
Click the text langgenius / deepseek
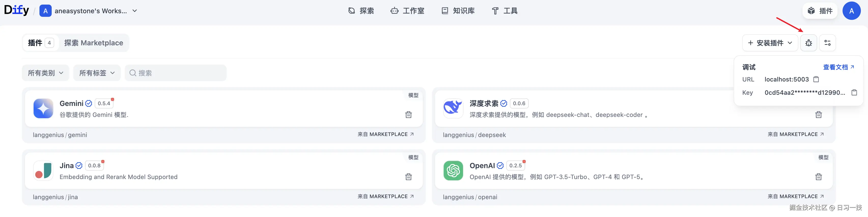coord(474,135)
